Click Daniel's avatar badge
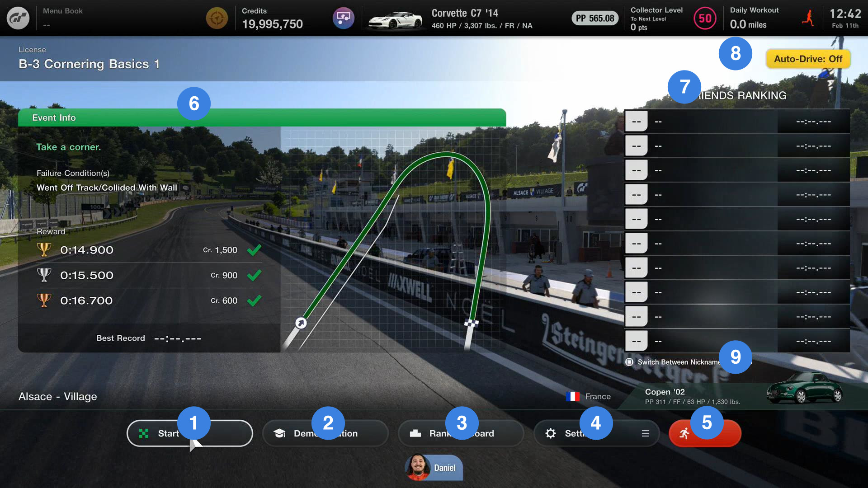Image resolution: width=868 pixels, height=488 pixels. tap(434, 468)
